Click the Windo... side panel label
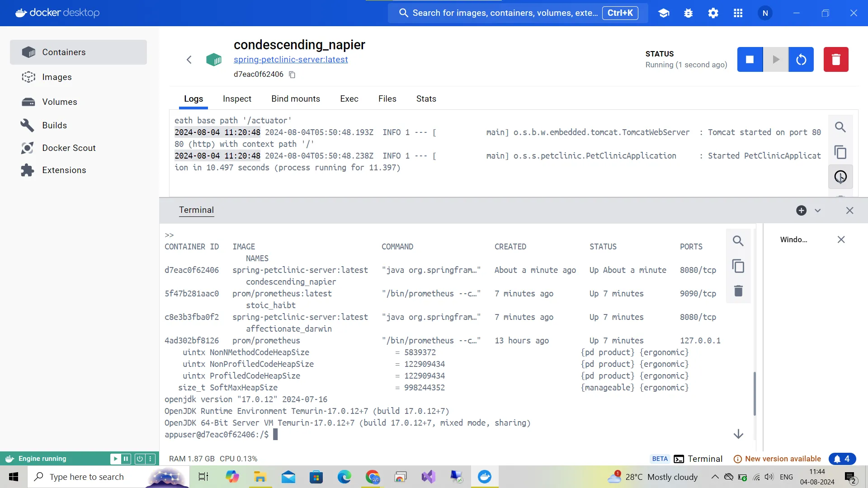The width and height of the screenshot is (868, 488). (793, 239)
